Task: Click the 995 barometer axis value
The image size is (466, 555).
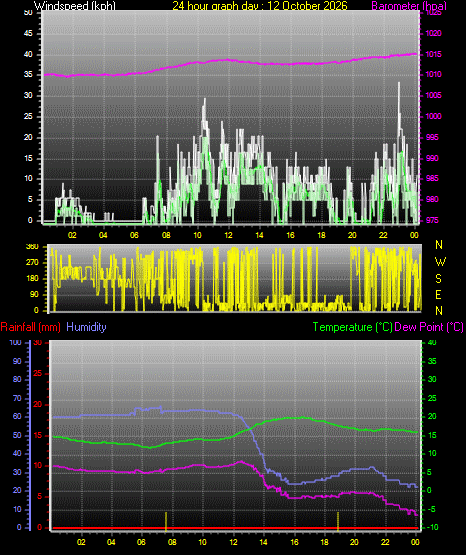Action: (432, 137)
